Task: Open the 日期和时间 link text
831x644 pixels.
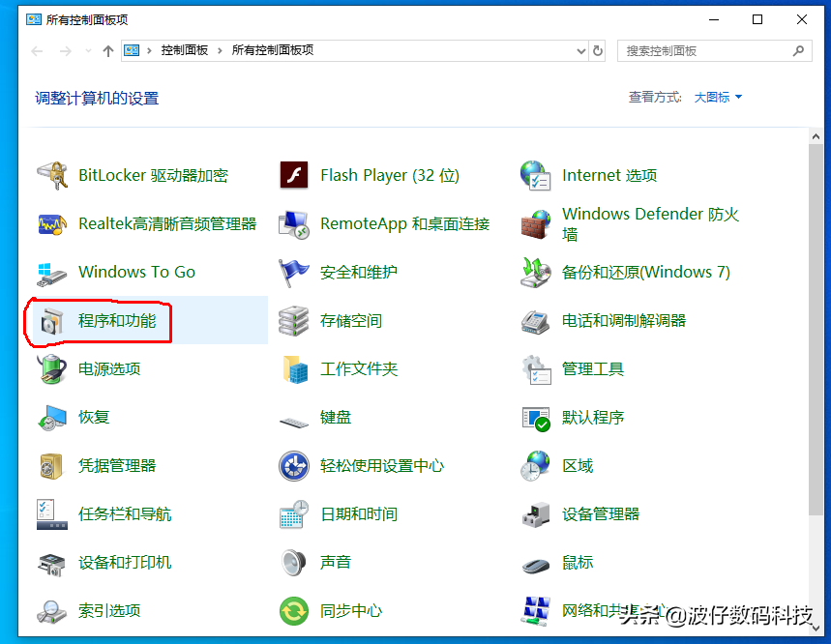Action: coord(359,514)
